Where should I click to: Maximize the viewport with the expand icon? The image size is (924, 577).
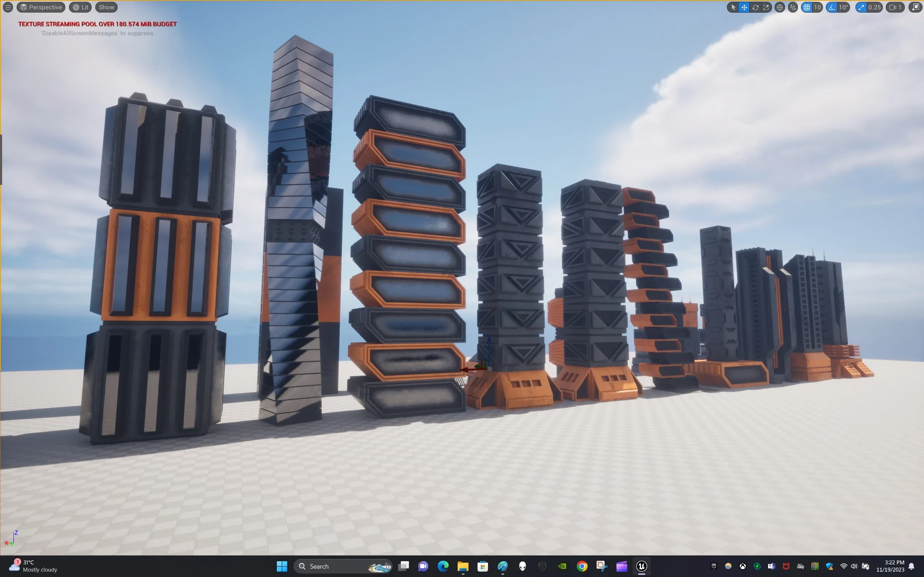[x=915, y=7]
